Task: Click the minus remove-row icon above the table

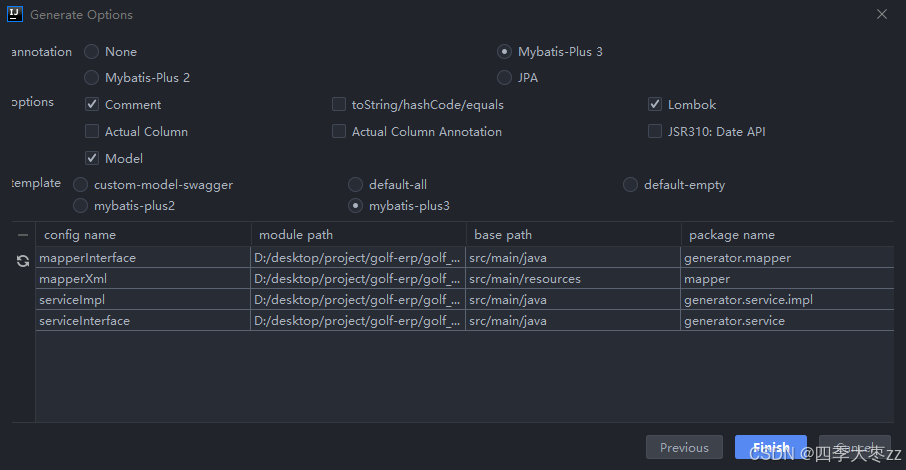Action: [x=23, y=235]
